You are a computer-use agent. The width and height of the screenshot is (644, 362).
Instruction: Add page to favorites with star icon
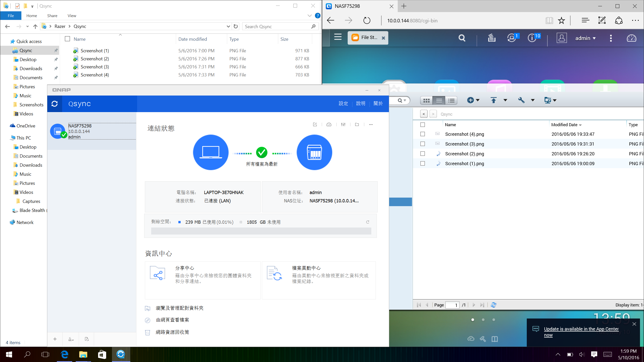pyautogui.click(x=561, y=20)
